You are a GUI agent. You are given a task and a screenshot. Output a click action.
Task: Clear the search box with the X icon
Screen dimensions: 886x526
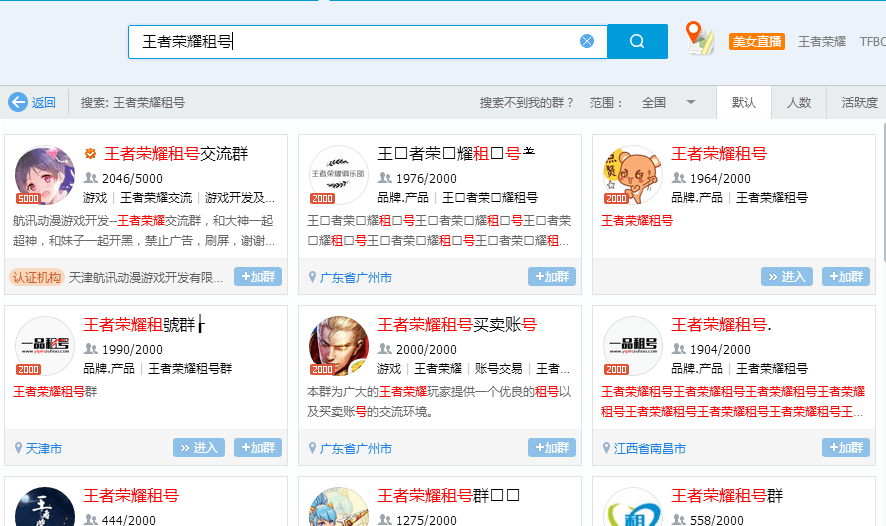pyautogui.click(x=587, y=41)
